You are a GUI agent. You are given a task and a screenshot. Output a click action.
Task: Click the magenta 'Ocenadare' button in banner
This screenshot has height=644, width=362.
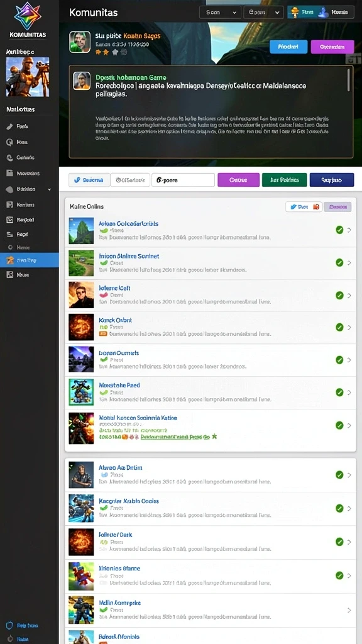tap(332, 47)
